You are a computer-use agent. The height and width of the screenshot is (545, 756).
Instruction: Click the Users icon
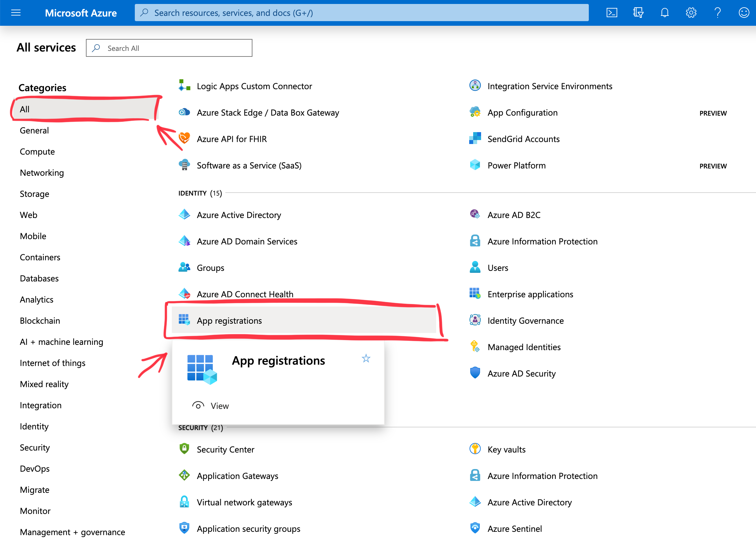point(475,267)
